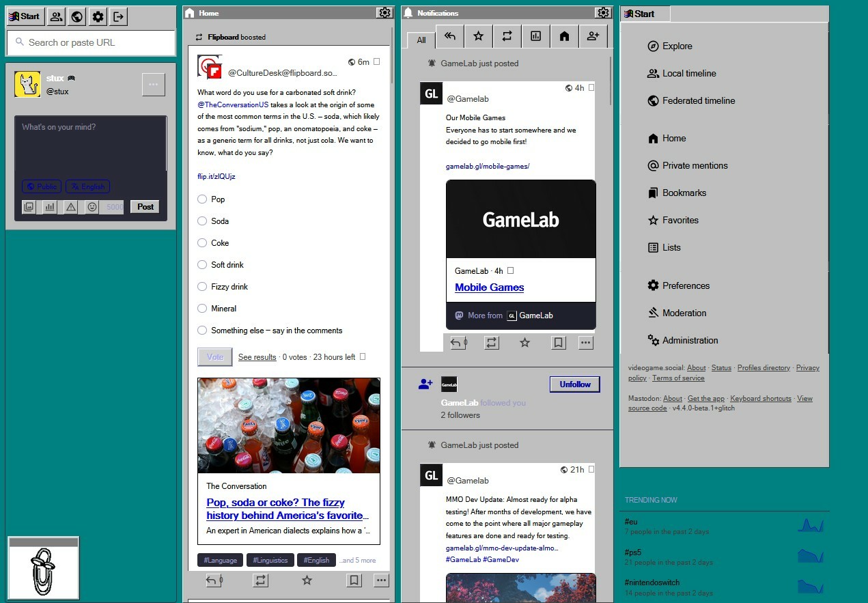Click the search or paste URL field
This screenshot has height=603, width=868.
click(91, 42)
